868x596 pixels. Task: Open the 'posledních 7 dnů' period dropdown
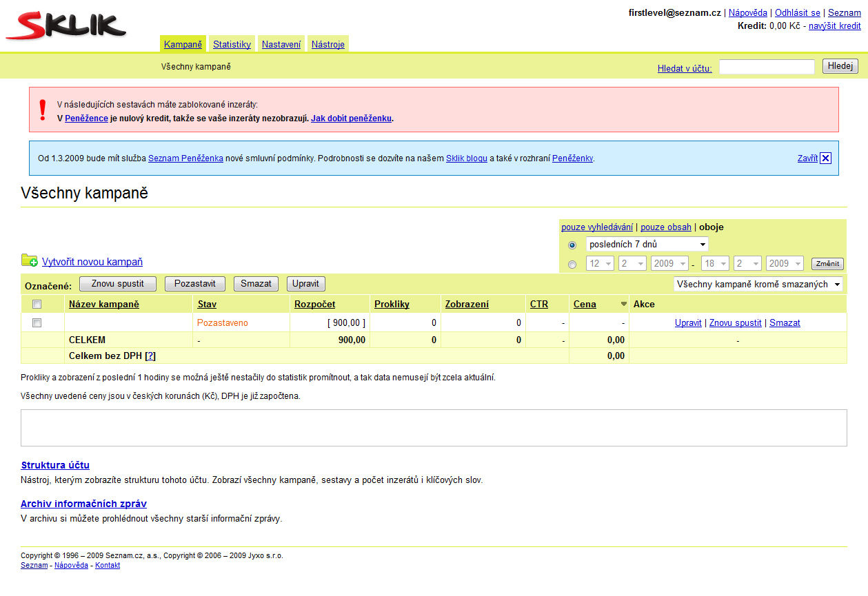click(x=647, y=244)
